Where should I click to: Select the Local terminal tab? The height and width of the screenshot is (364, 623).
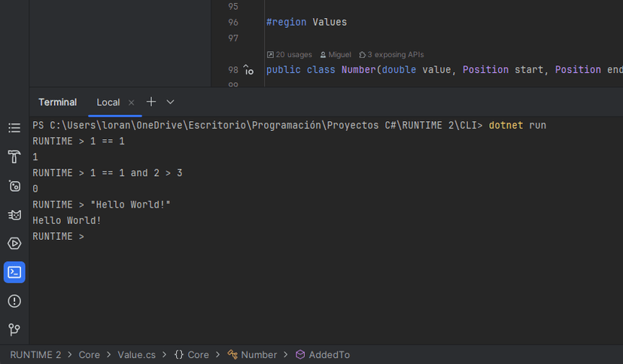point(108,102)
